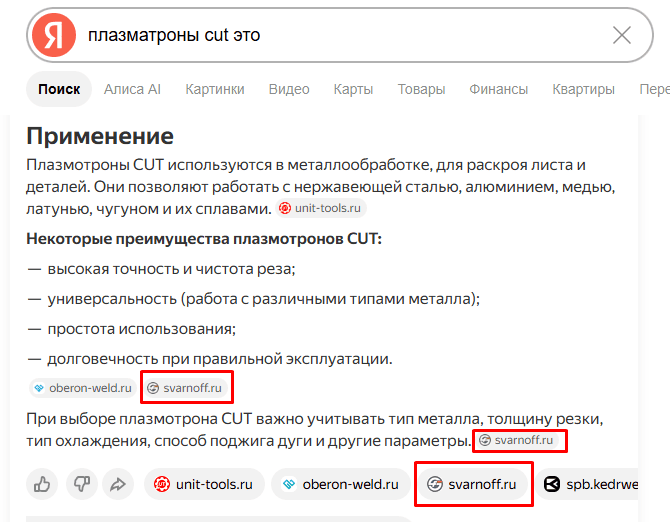Image resolution: width=670 pixels, height=522 pixels.
Task: Clear the search query with X
Action: point(622,35)
